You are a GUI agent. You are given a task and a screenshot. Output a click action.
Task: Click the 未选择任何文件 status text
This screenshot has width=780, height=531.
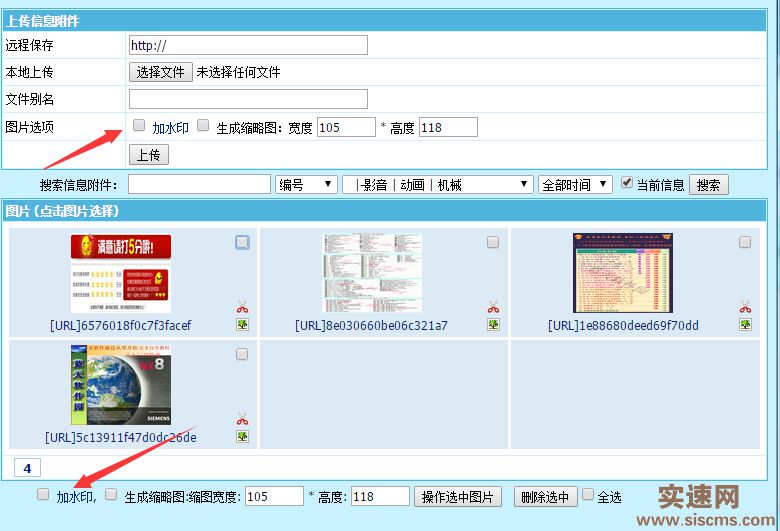point(238,72)
